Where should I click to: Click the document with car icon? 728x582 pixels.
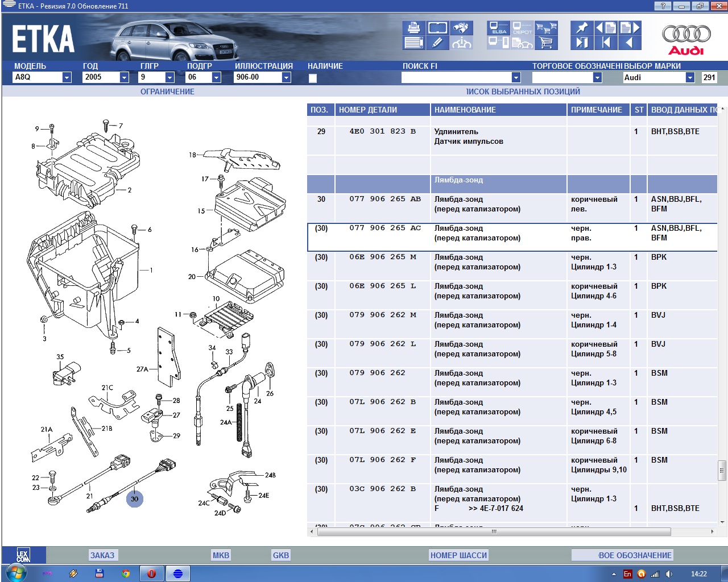[522, 43]
